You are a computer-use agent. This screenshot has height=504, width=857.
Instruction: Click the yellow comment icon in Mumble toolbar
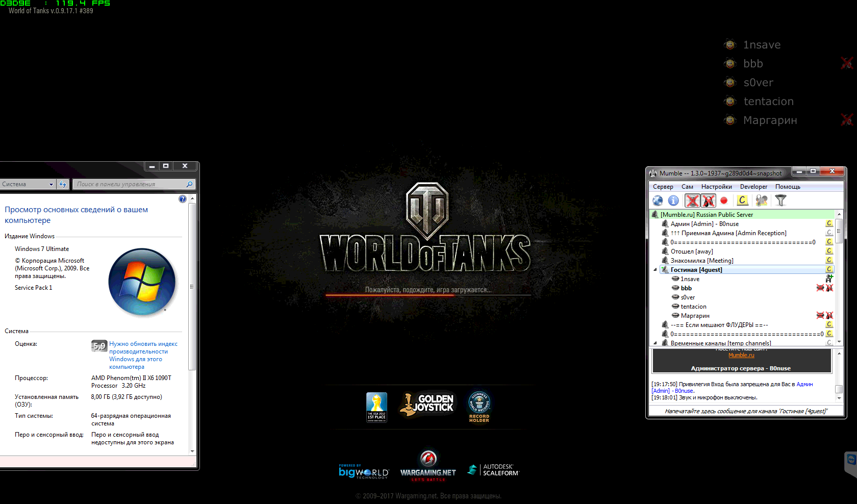pyautogui.click(x=742, y=201)
